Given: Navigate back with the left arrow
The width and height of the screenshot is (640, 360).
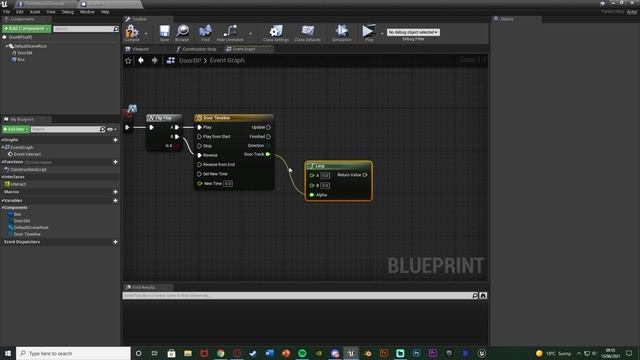Looking at the screenshot, I should [x=141, y=60].
